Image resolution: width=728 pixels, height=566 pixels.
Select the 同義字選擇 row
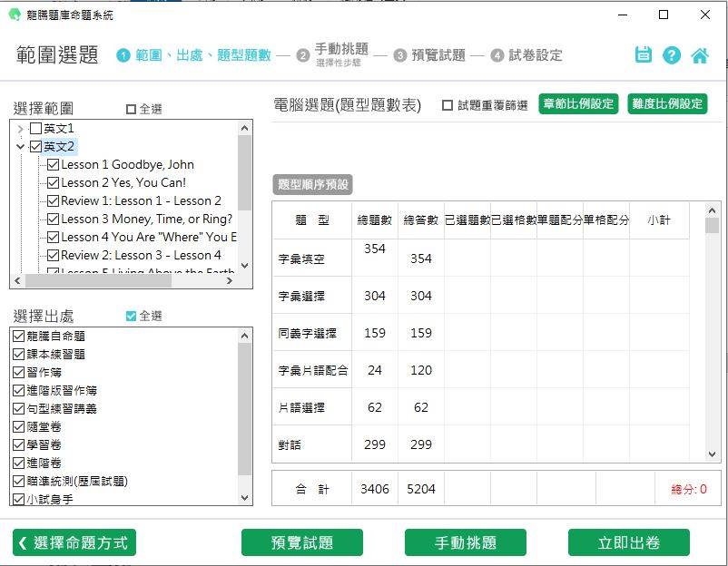[480, 333]
